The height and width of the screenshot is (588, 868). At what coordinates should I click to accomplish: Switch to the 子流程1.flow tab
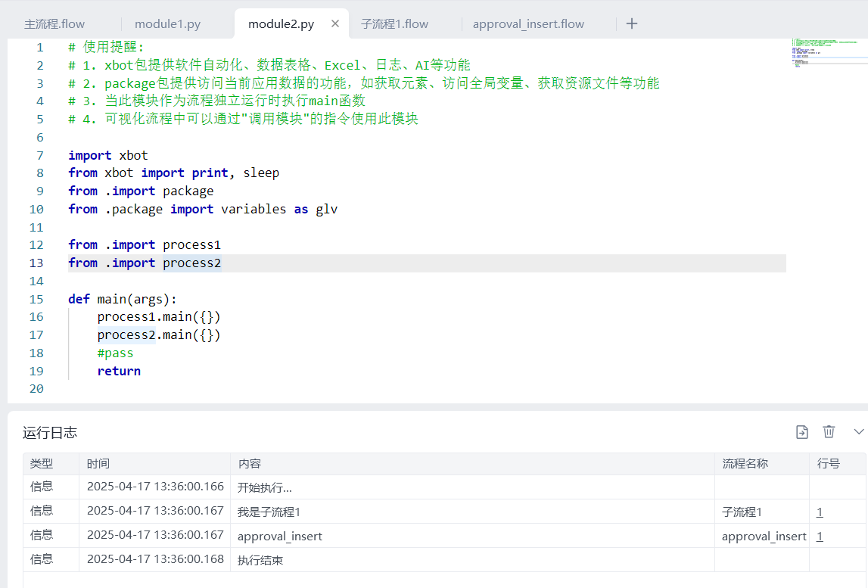[394, 24]
